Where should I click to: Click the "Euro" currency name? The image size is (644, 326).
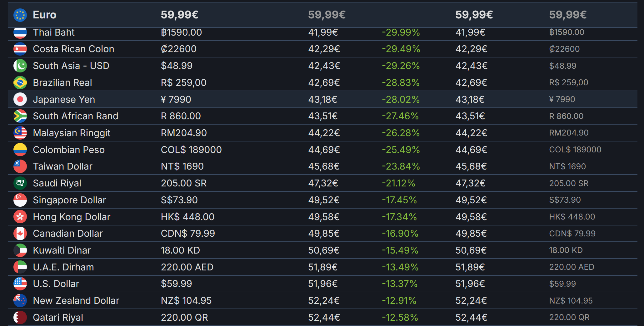[x=45, y=15]
